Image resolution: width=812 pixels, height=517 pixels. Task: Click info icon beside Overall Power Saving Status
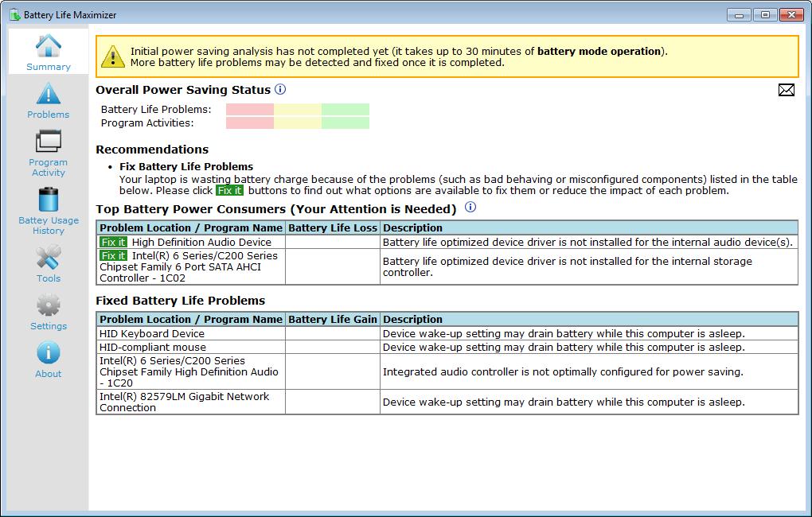pyautogui.click(x=280, y=89)
